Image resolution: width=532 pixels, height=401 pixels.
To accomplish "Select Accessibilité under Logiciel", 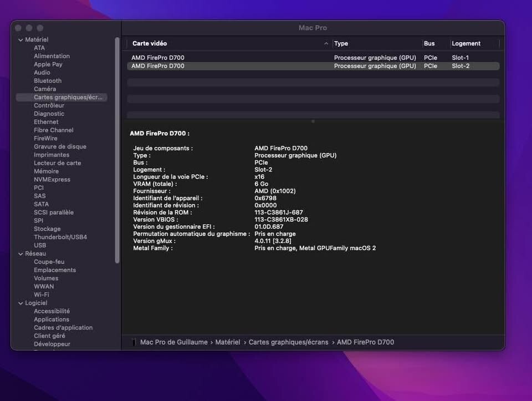I will coord(52,311).
